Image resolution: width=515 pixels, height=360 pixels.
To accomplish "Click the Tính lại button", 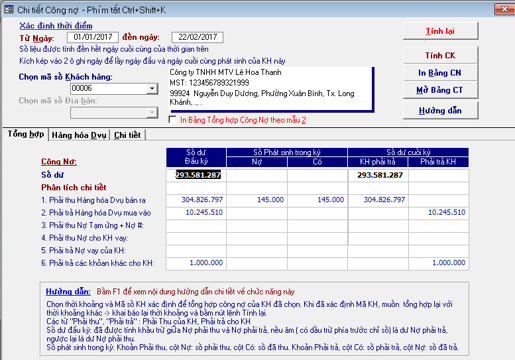I will [x=440, y=31].
